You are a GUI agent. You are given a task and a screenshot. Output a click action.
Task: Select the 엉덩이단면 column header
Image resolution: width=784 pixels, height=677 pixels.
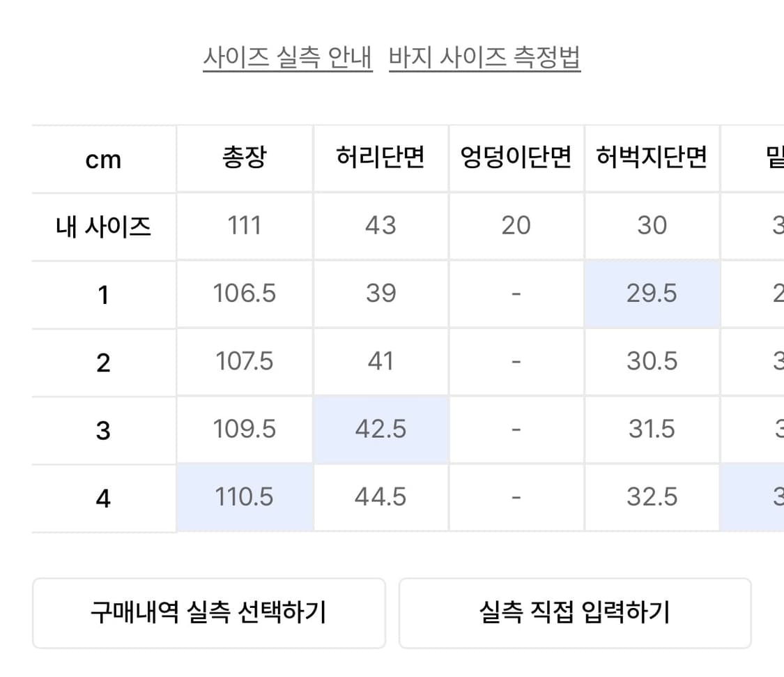(516, 159)
